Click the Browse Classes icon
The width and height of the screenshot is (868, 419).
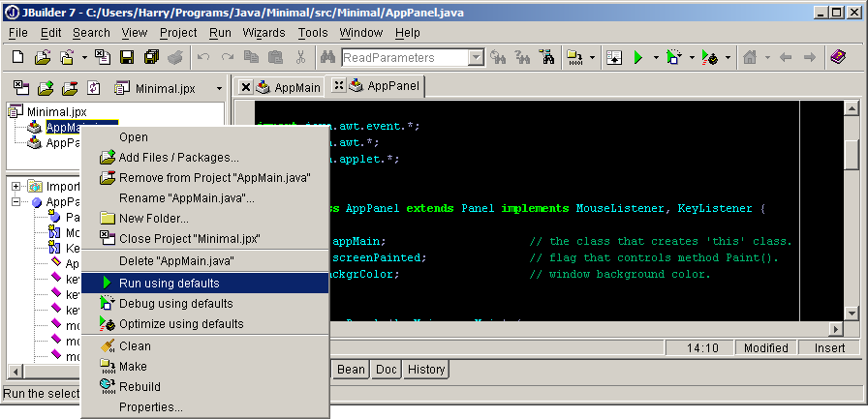pyautogui.click(x=546, y=57)
